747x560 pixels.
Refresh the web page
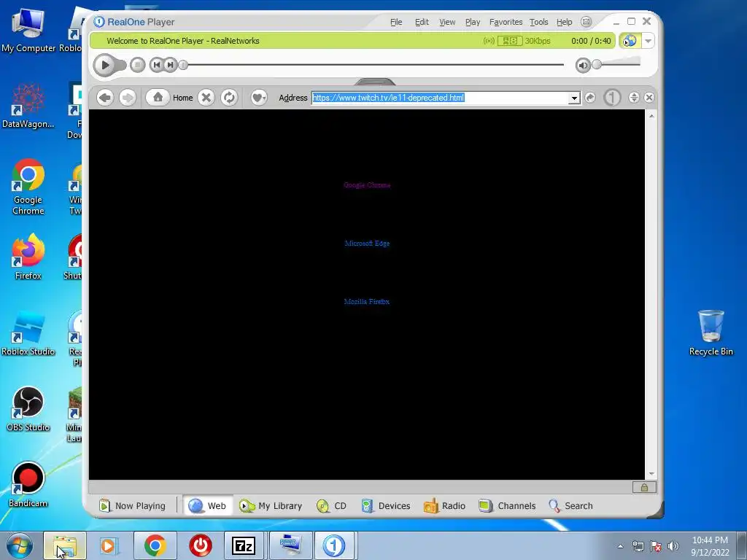pos(229,98)
